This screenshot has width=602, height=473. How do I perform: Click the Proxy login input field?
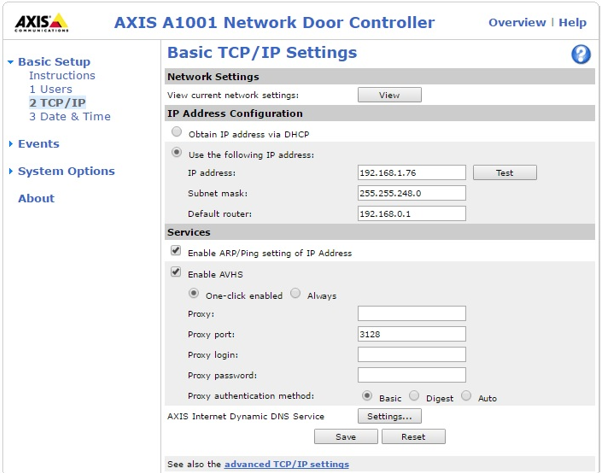412,354
